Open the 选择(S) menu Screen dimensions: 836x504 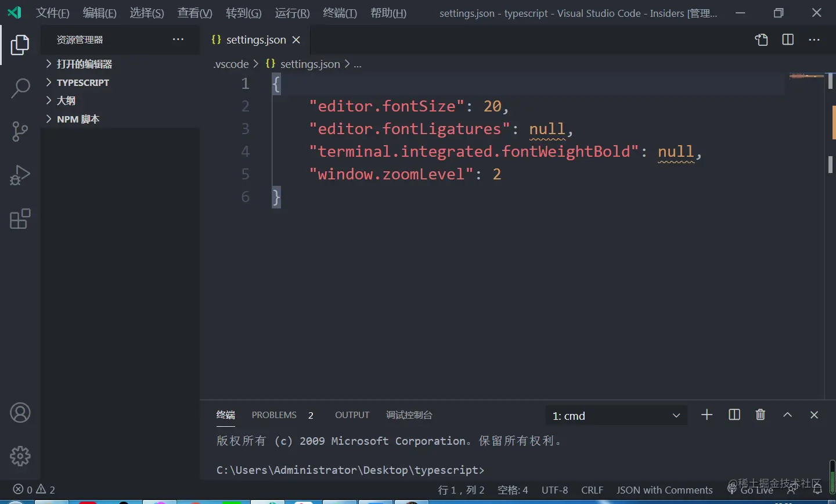pos(146,13)
